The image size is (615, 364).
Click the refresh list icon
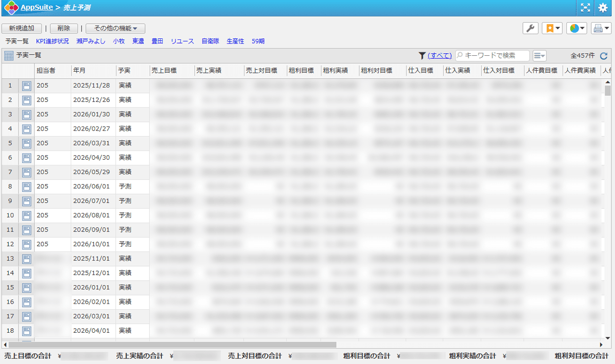tap(604, 56)
